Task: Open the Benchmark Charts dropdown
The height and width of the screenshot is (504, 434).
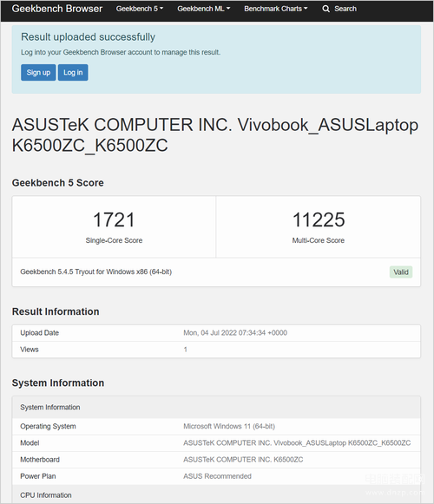Action: pos(276,9)
